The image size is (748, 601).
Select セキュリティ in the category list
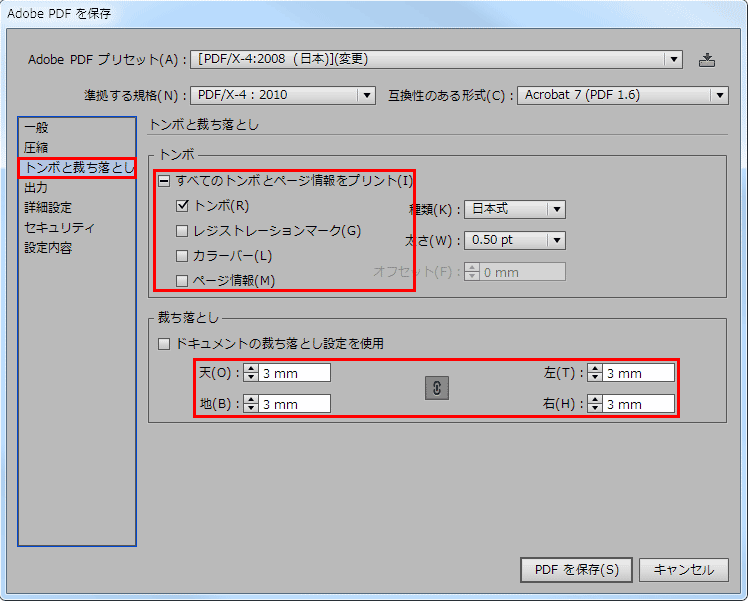(x=76, y=228)
